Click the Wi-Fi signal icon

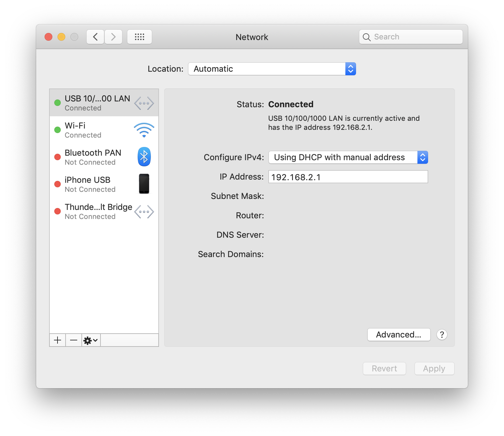click(144, 130)
